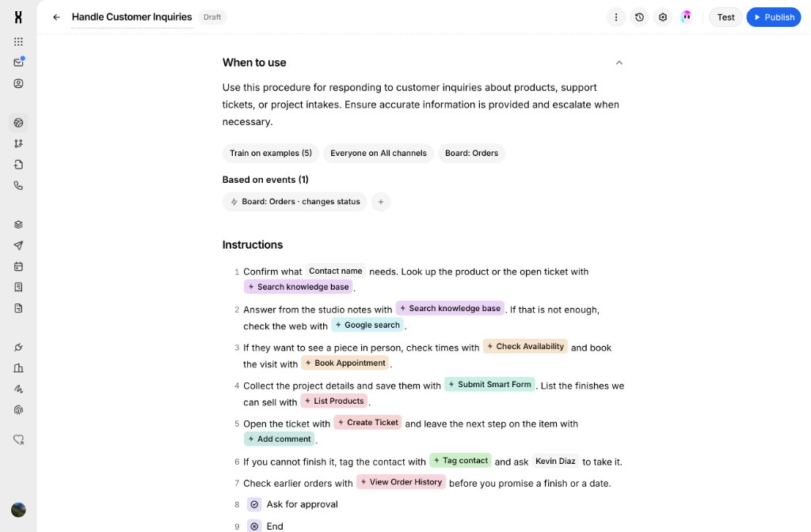Viewport: 811px width, 532px height.
Task: Open the form list icon in sidebar
Action: coord(18,287)
